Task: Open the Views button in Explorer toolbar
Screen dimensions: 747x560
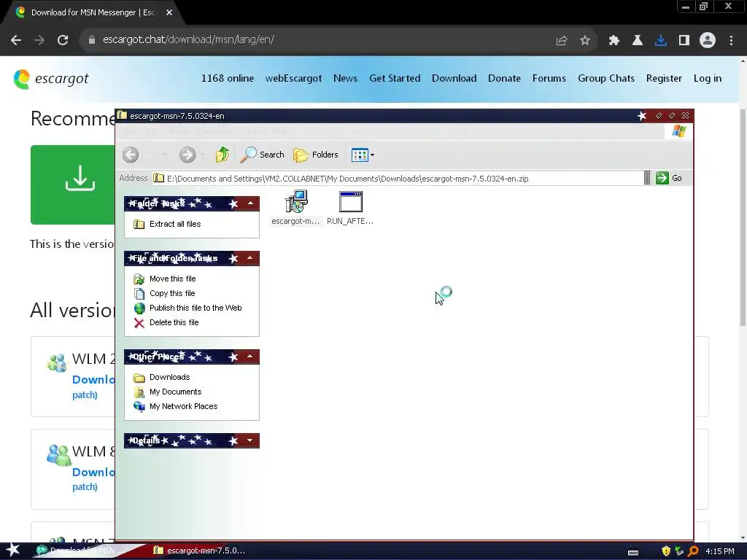Action: coord(363,155)
